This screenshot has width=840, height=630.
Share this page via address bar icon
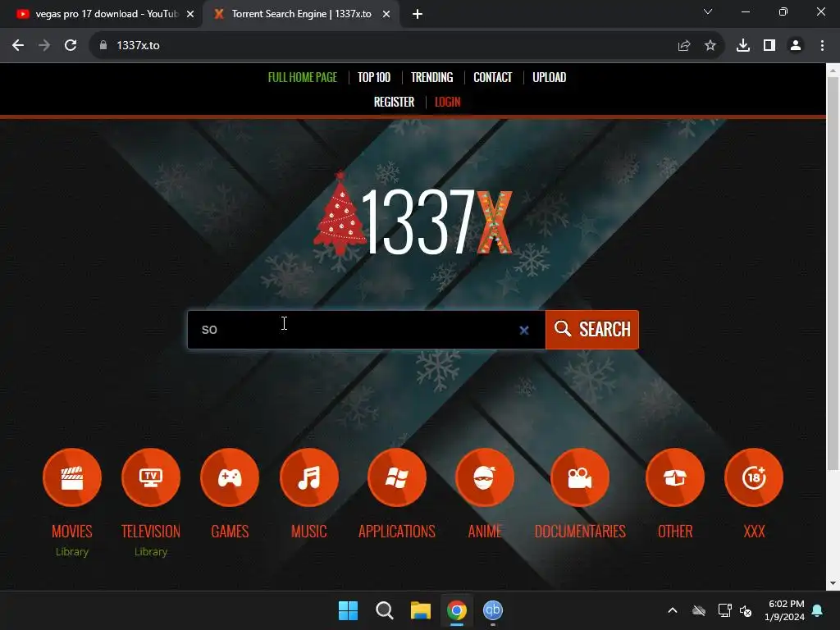pyautogui.click(x=683, y=46)
